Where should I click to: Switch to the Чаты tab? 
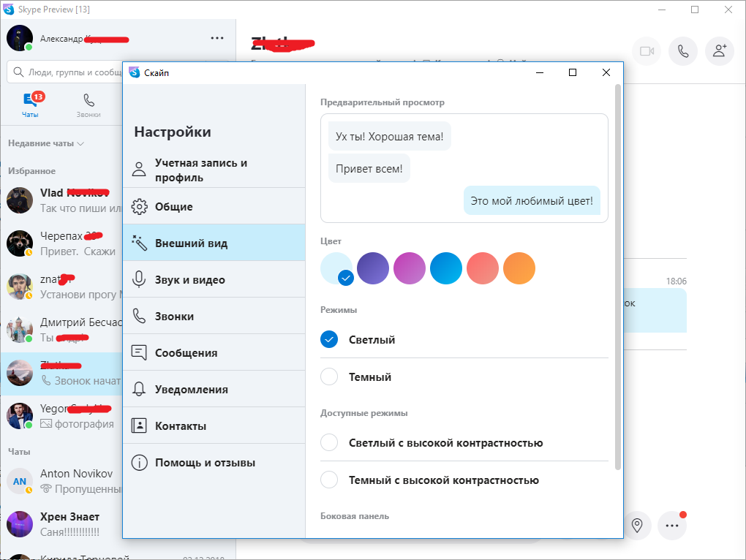click(x=31, y=105)
